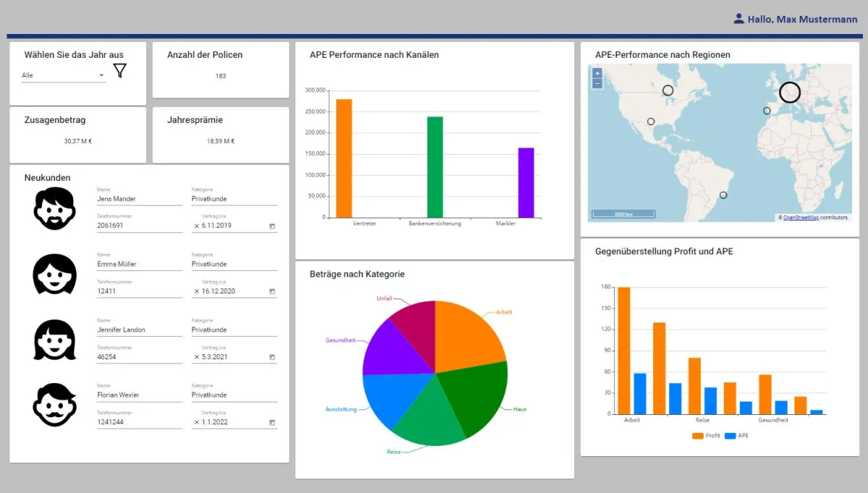Open calendar picker for Jens Mander's contract
Screen dimensions: 868x493
click(272, 226)
